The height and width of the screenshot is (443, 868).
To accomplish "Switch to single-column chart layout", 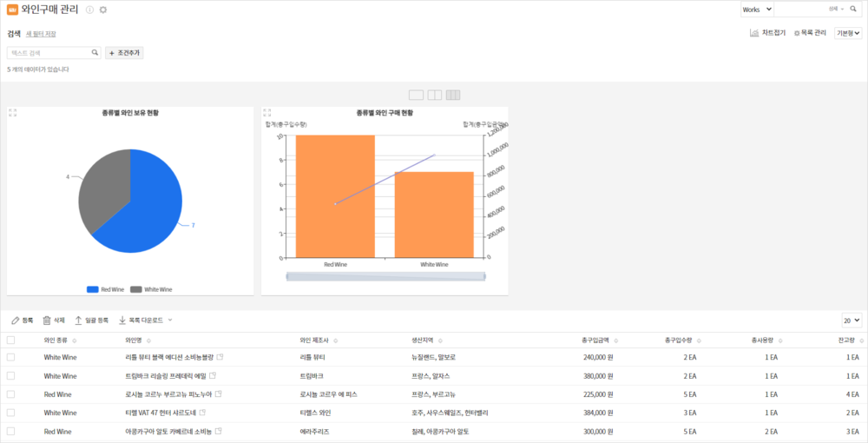I will pos(416,95).
